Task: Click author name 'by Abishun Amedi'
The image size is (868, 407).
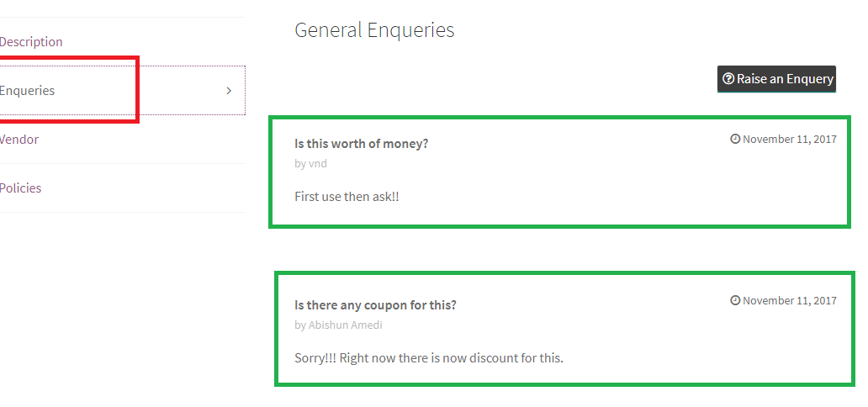Action: pyautogui.click(x=338, y=325)
